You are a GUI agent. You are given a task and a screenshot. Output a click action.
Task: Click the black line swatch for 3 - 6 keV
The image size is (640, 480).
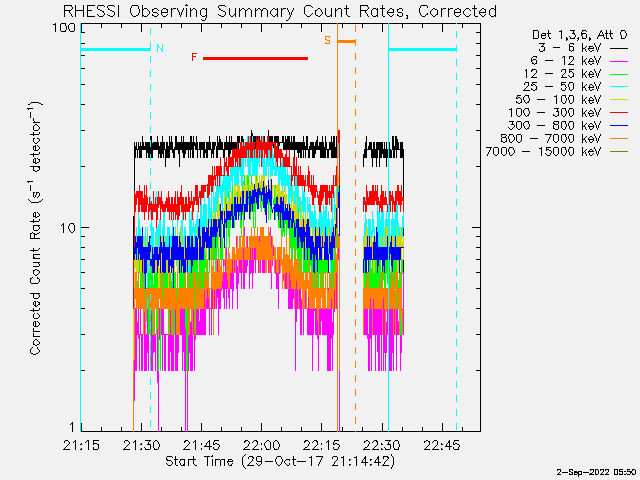click(619, 49)
